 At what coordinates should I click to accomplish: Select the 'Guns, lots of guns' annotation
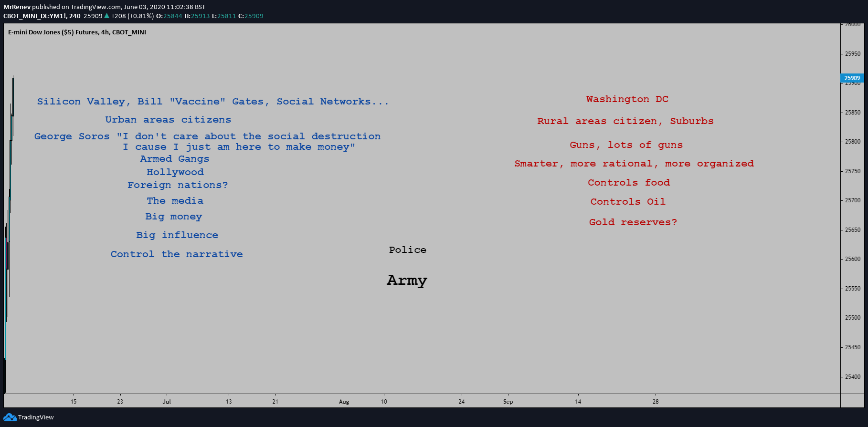point(626,145)
